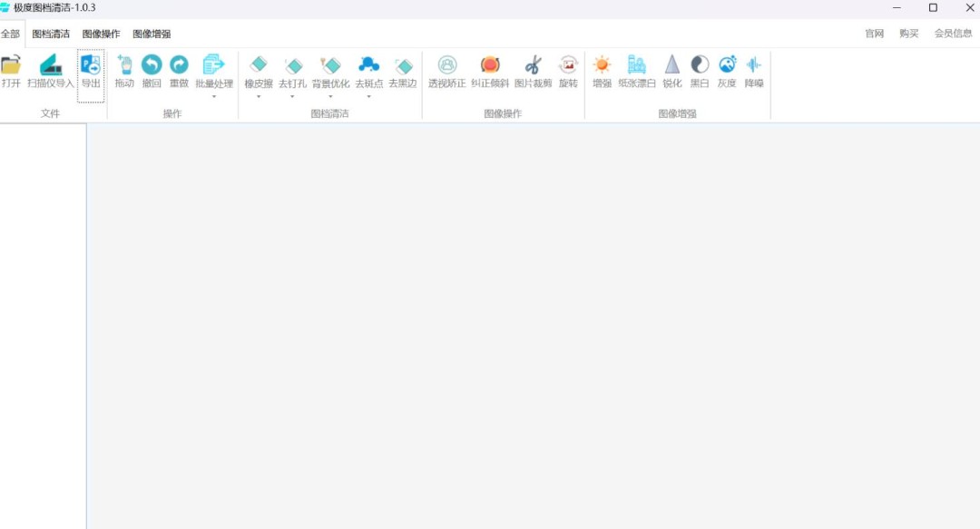Click the 重做 redo icon

179,65
